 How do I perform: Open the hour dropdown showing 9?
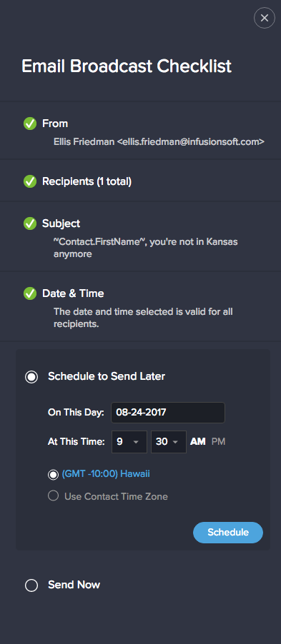click(x=129, y=442)
